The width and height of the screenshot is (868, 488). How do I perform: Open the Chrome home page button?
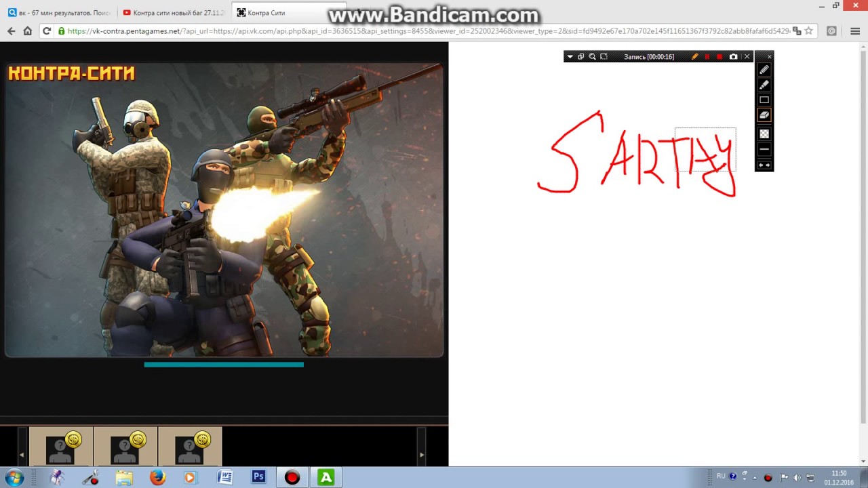click(x=28, y=31)
